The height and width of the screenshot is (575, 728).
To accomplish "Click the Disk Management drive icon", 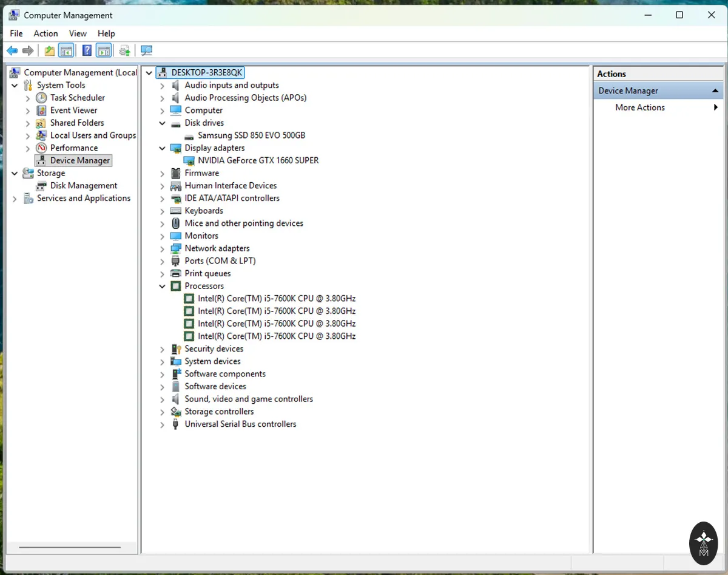I will pos(41,186).
